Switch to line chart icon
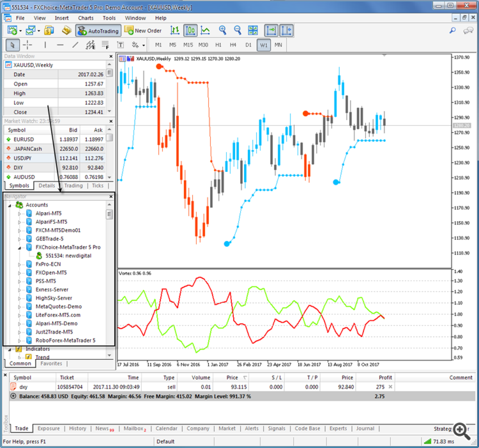 (x=205, y=31)
